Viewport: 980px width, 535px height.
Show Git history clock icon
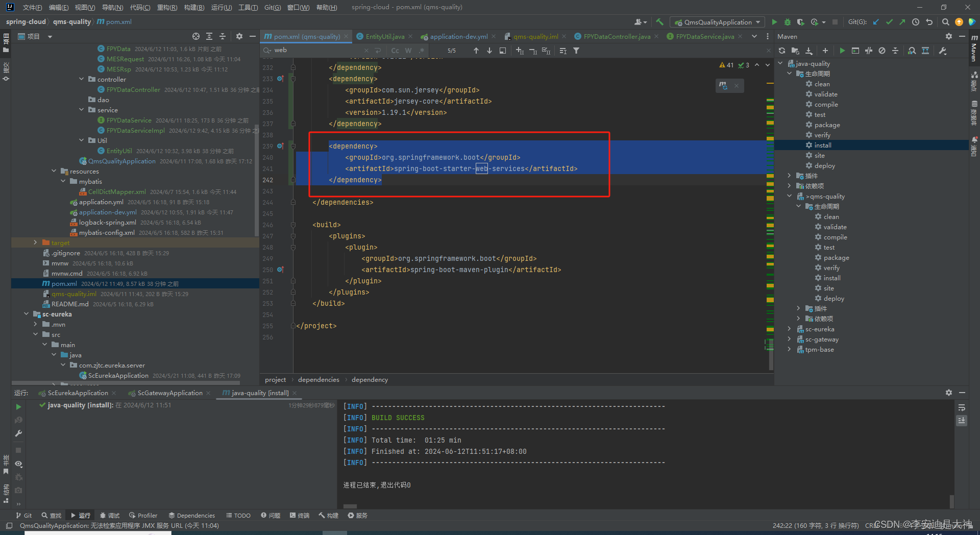[x=916, y=22]
